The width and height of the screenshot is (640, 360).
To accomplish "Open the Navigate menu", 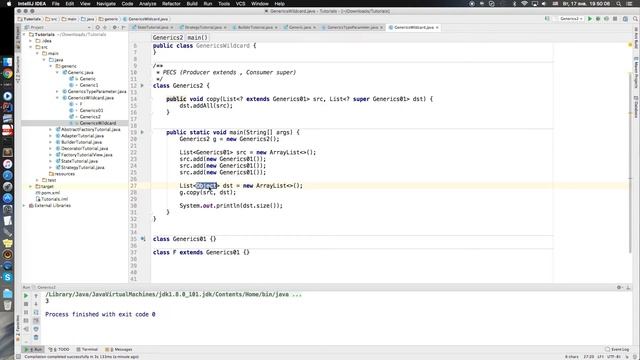I will [x=106, y=4].
